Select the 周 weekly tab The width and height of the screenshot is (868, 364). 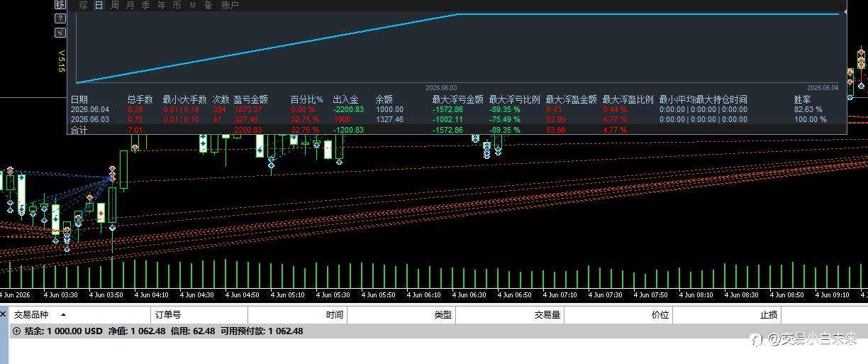click(x=114, y=6)
